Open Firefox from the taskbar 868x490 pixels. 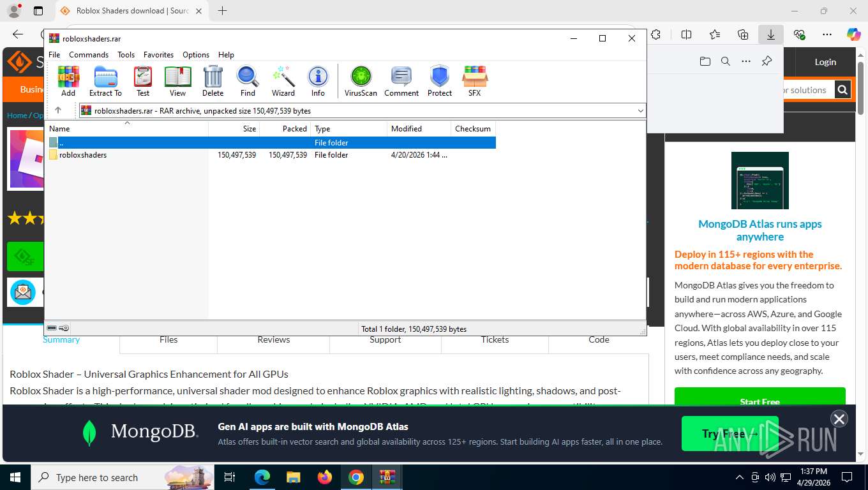325,477
